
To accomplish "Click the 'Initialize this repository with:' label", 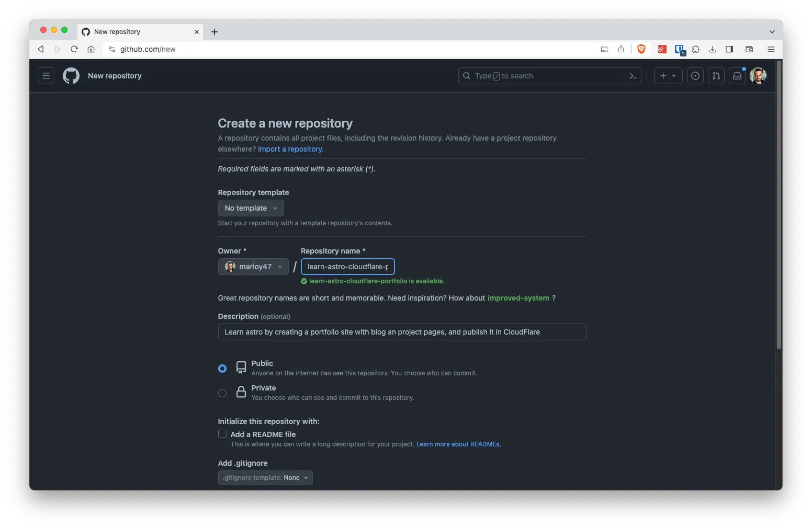I will click(269, 421).
